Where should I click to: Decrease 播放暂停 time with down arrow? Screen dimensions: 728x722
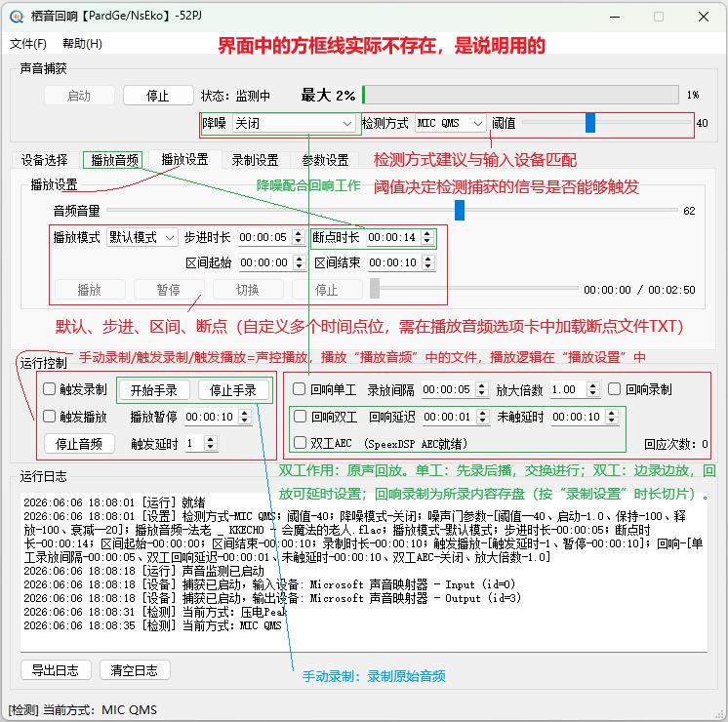244,421
